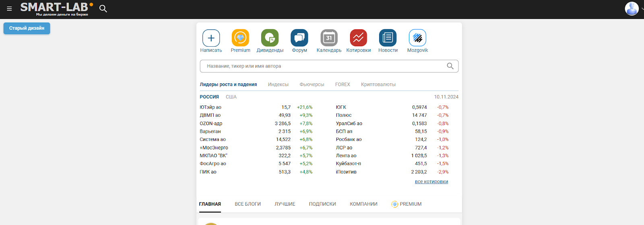Click the price 3 286,5

[283, 124]
